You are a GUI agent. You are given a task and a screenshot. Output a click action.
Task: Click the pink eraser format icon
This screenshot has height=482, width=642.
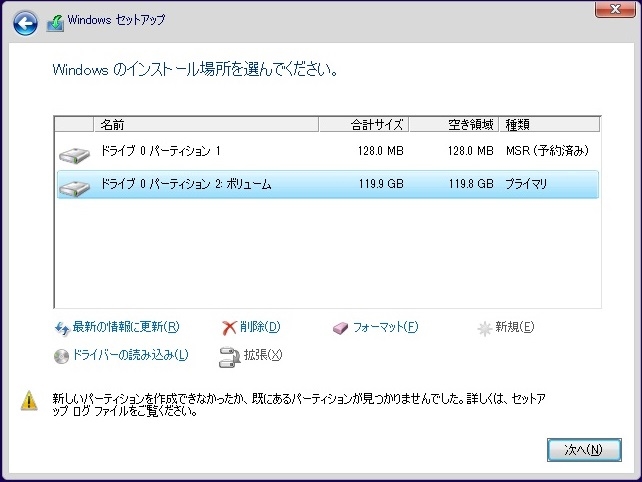pyautogui.click(x=340, y=328)
